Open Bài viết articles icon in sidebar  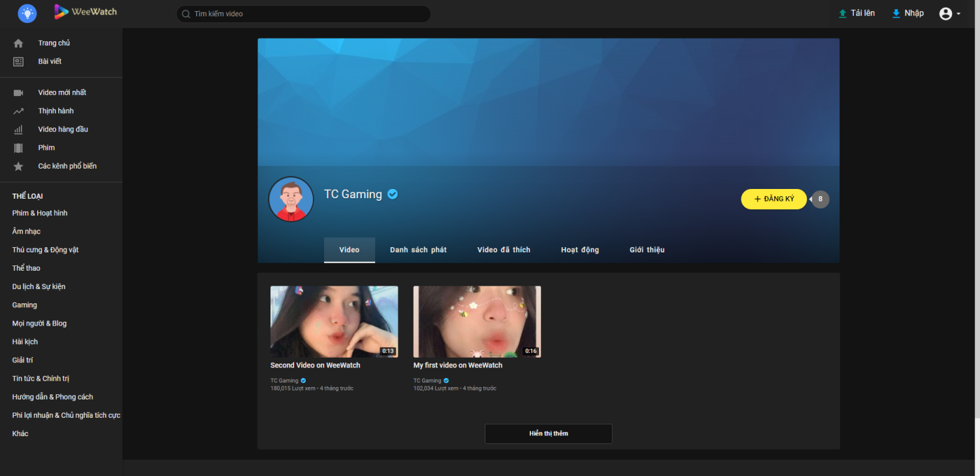pyautogui.click(x=18, y=61)
